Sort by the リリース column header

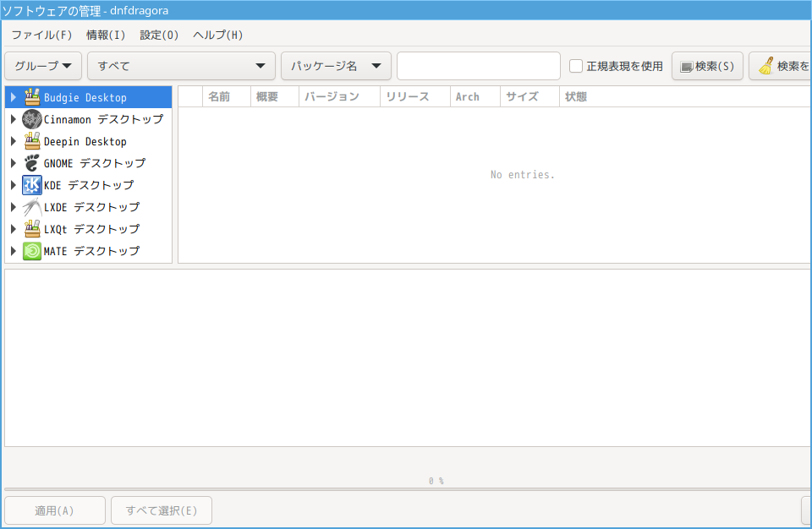415,97
